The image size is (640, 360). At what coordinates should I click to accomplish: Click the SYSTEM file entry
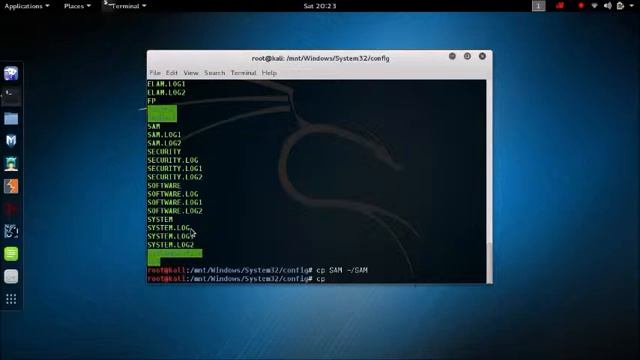tap(160, 220)
